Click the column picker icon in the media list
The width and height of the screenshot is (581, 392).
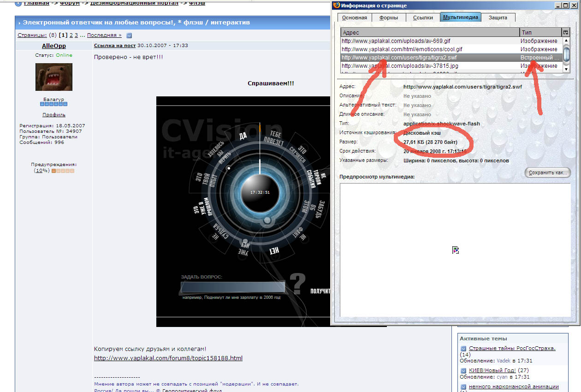566,32
